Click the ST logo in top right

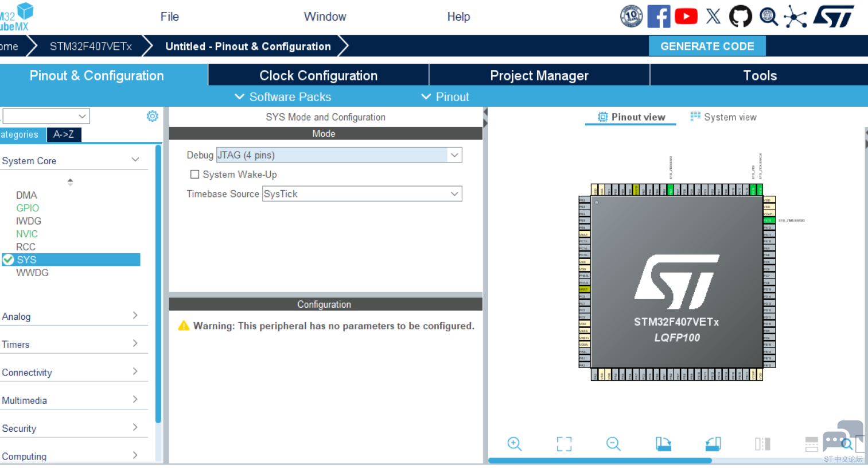click(x=834, y=16)
